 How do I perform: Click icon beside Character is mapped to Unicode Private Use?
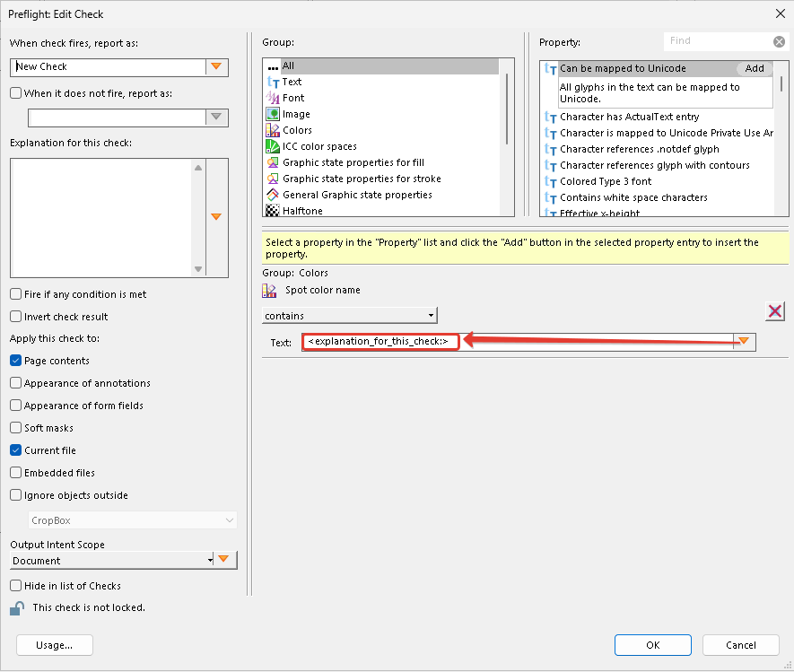tap(551, 133)
